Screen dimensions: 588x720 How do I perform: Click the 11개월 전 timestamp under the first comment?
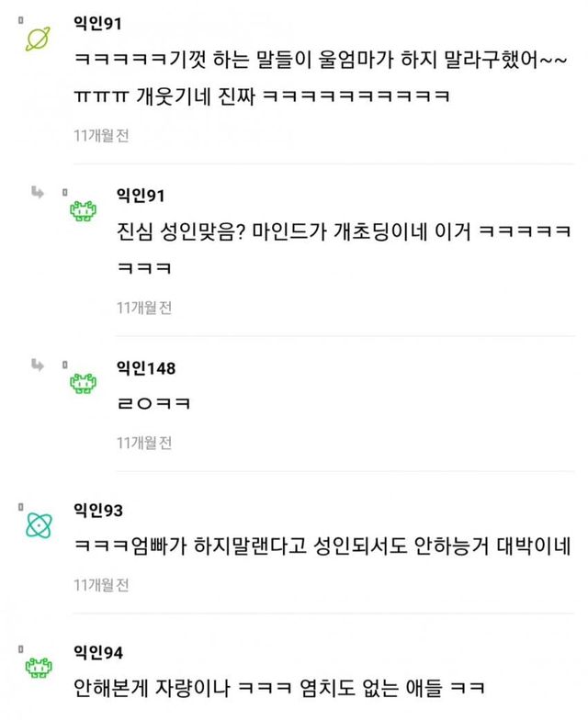pos(101,136)
